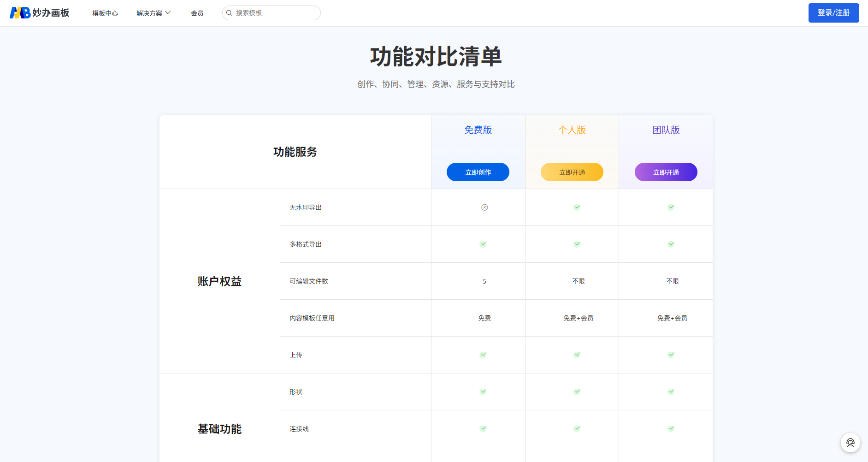Image resolution: width=868 pixels, height=462 pixels.
Task: Open the customer service headset icon
Action: pyautogui.click(x=850, y=443)
